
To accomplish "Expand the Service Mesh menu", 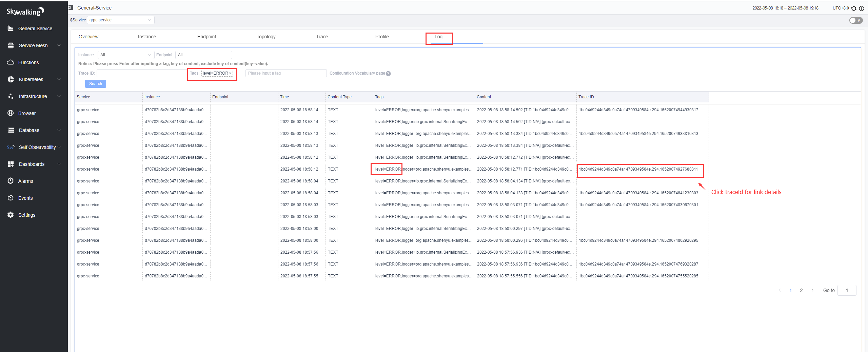I will [34, 45].
